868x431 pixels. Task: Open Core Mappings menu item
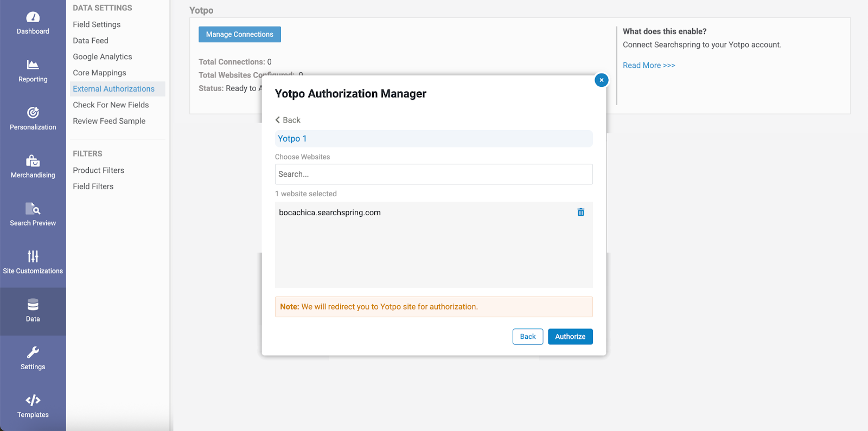99,73
